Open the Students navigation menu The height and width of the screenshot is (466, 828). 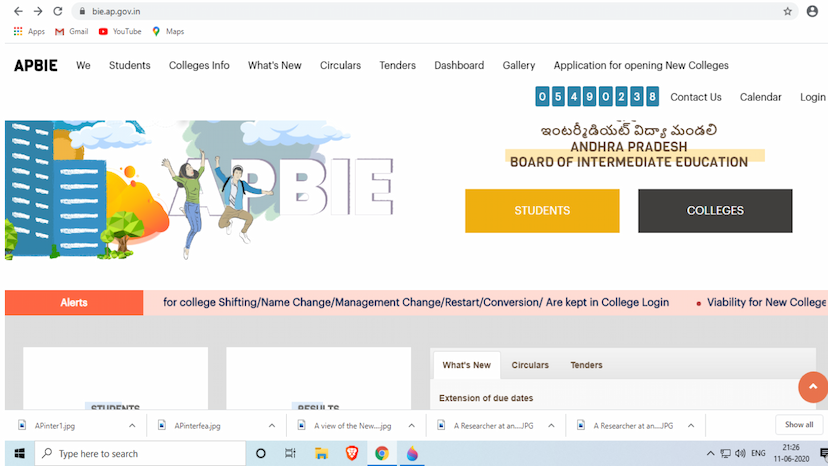coord(129,66)
